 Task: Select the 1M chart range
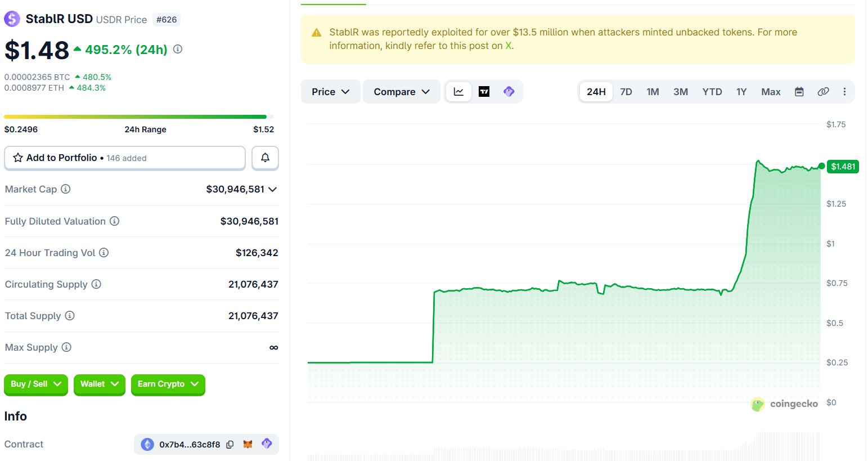tap(653, 92)
